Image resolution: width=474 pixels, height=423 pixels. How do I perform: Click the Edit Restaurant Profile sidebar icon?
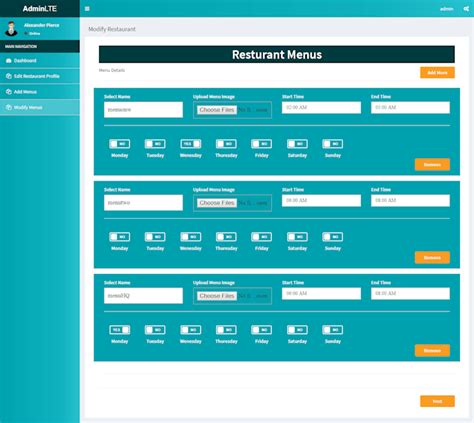9,76
